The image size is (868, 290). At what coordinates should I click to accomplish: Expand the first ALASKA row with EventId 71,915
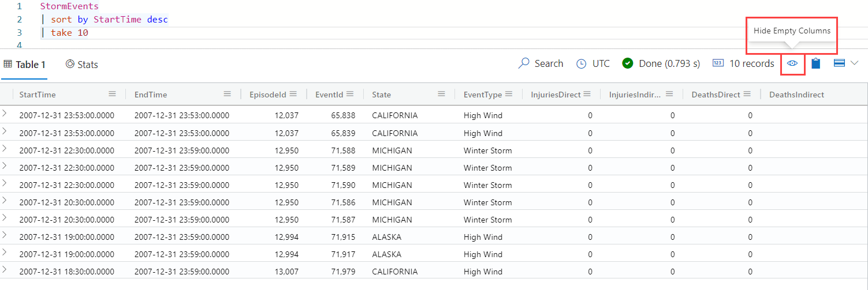(5, 235)
